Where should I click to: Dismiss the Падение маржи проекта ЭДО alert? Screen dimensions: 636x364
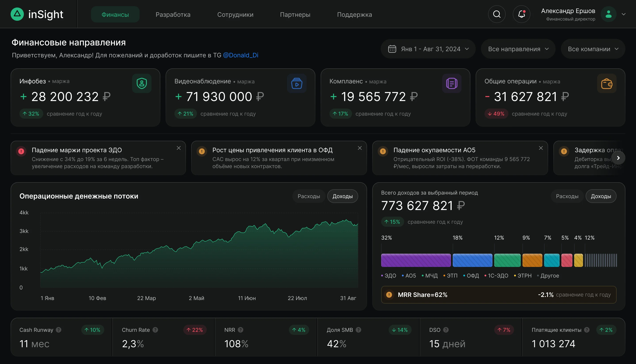[x=179, y=148]
